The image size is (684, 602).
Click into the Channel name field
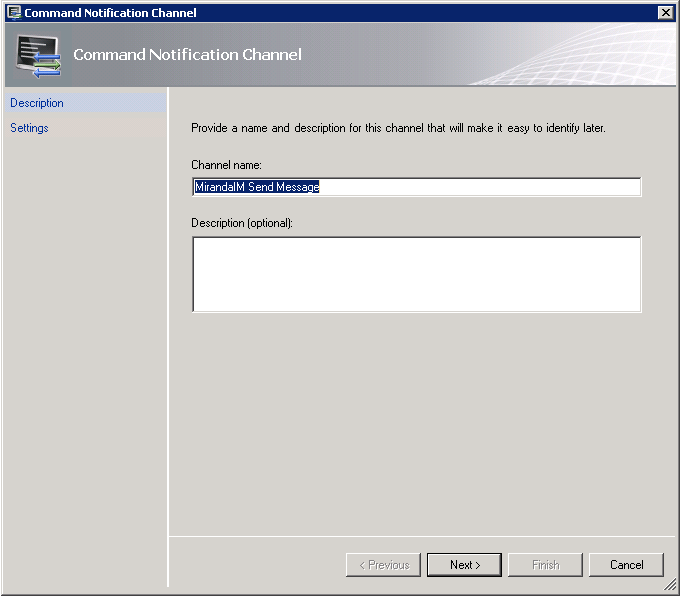tap(419, 188)
